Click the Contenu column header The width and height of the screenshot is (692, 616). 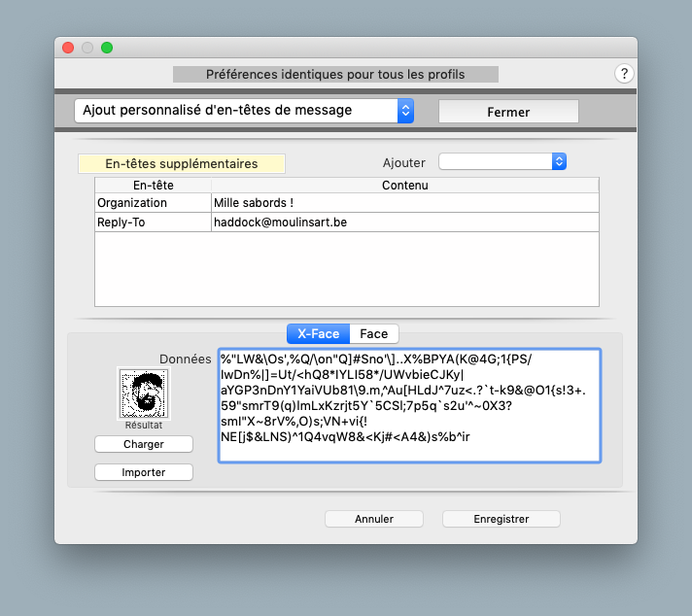coord(404,185)
